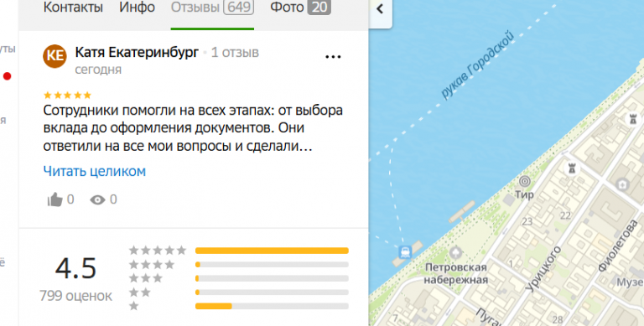The image size is (644, 326).
Task: Click the 'Фиолетова' street label
Action: (x=618, y=246)
